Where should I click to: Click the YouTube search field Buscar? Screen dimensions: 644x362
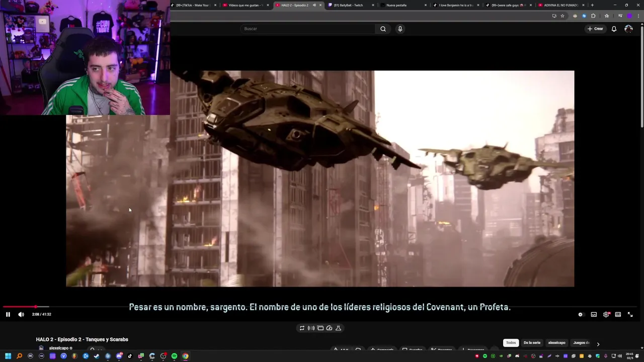307,29
